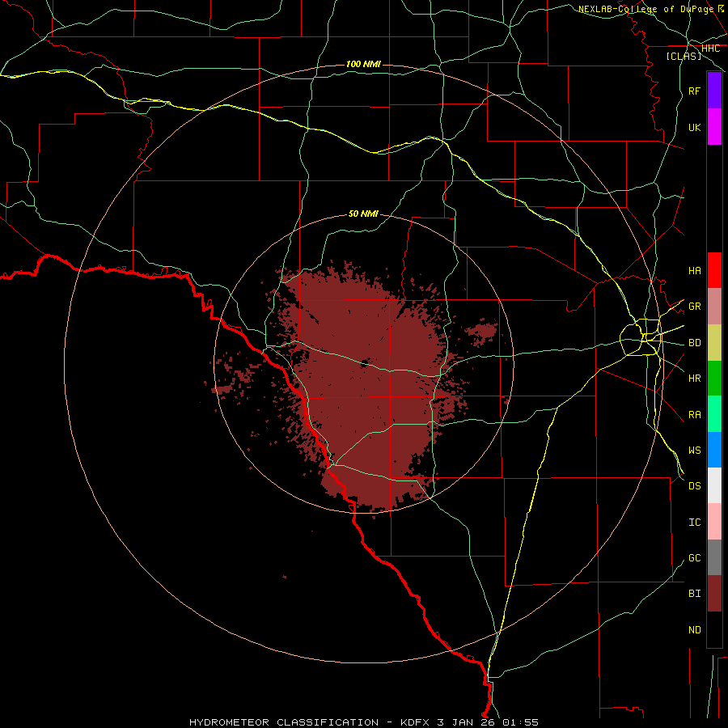
Task: Click the UK legend label
Action: click(x=694, y=127)
